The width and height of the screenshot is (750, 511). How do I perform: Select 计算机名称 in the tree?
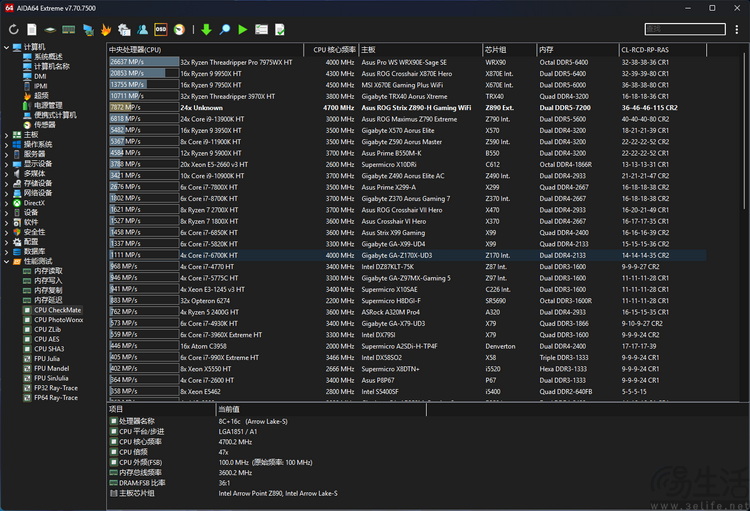coord(52,67)
